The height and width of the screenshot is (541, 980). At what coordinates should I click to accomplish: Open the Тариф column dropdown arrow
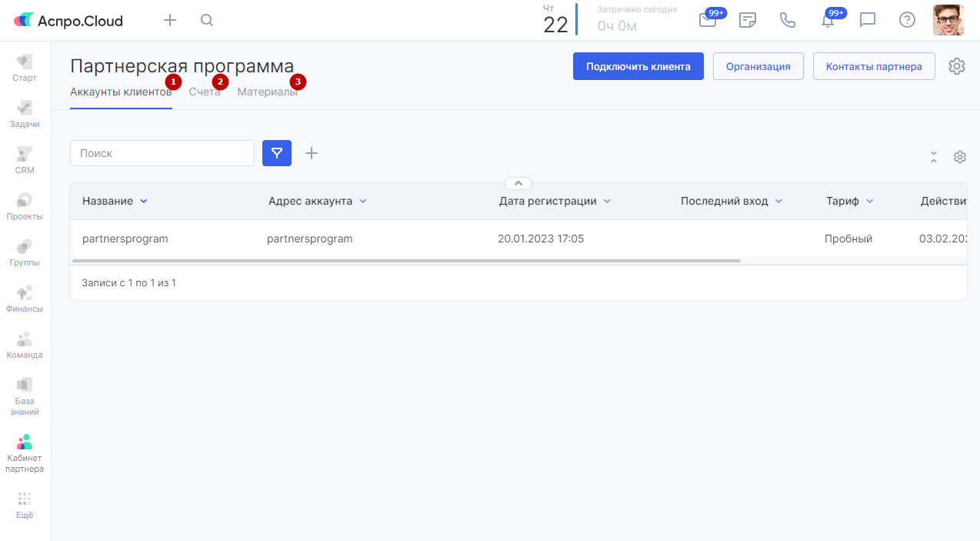coord(869,202)
